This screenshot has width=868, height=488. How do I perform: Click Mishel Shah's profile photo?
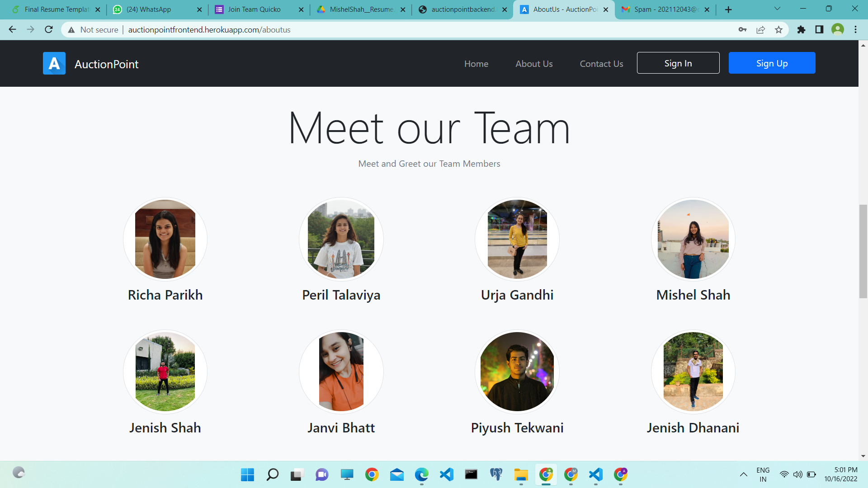point(693,239)
